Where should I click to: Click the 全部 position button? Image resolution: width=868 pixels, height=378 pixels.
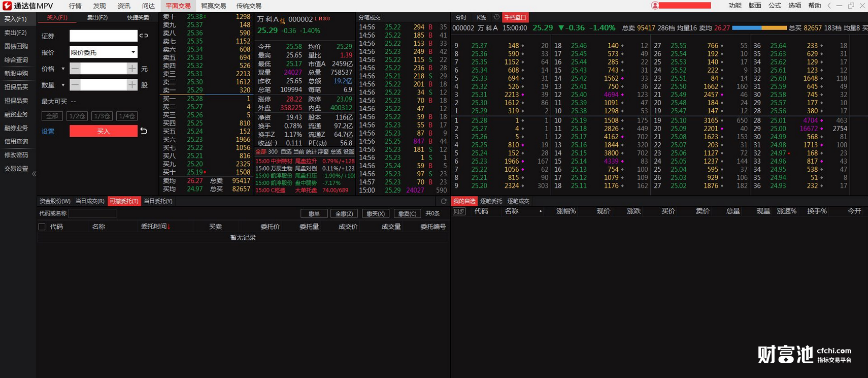click(x=52, y=116)
